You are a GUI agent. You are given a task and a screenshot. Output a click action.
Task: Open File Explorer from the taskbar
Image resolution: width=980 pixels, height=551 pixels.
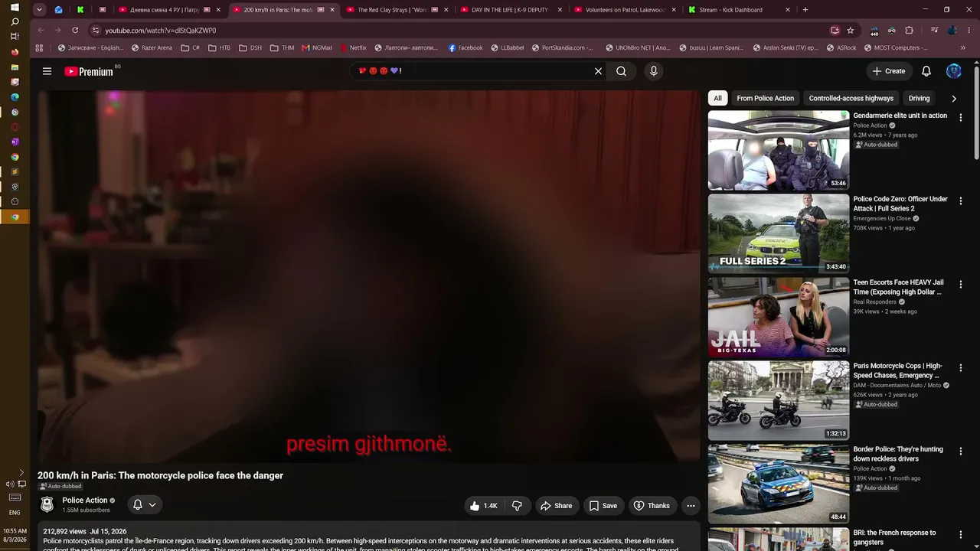[x=15, y=67]
